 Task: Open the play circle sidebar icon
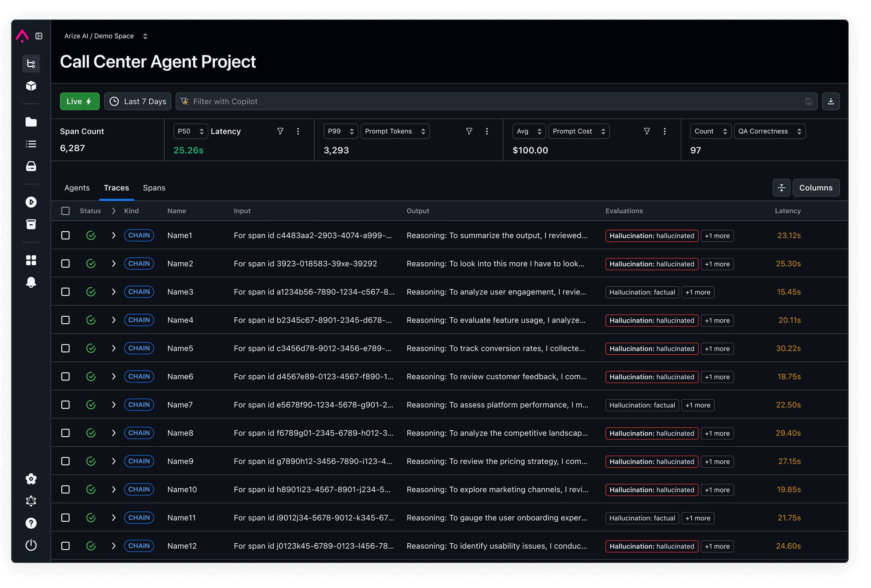[31, 202]
